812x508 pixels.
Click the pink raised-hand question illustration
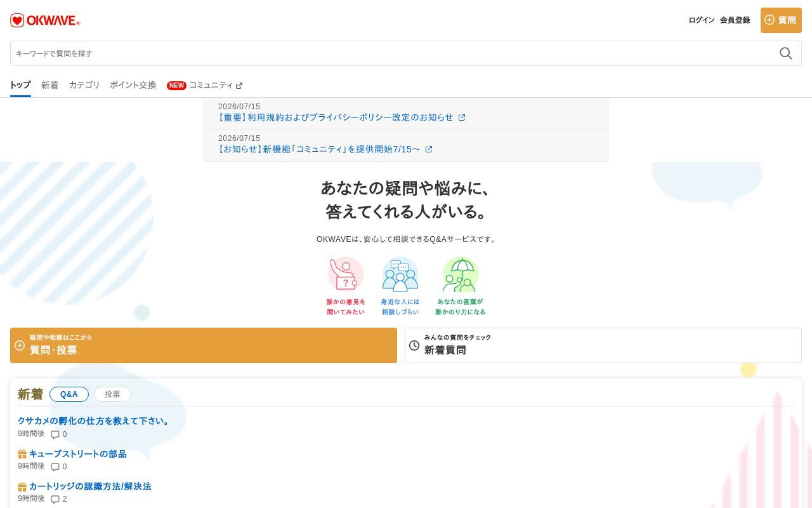tap(346, 274)
